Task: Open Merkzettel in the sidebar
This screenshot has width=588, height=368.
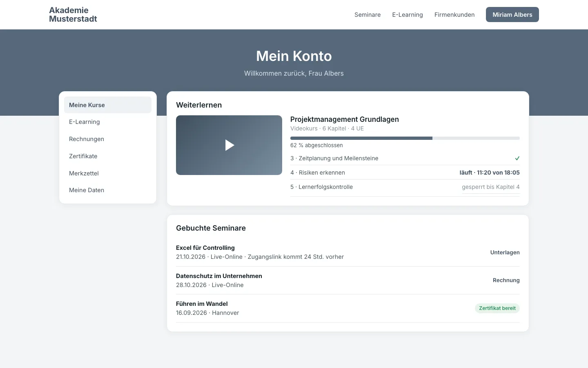Action: (108, 173)
